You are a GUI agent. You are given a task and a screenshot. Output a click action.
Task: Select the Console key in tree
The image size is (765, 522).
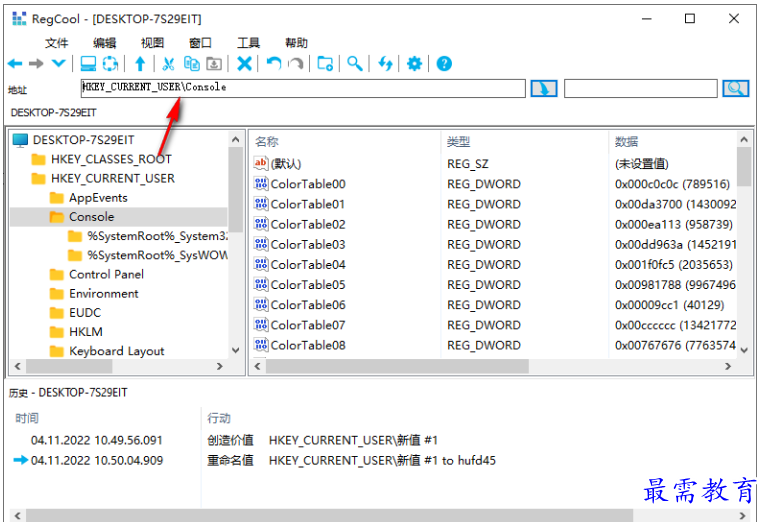[x=92, y=217]
